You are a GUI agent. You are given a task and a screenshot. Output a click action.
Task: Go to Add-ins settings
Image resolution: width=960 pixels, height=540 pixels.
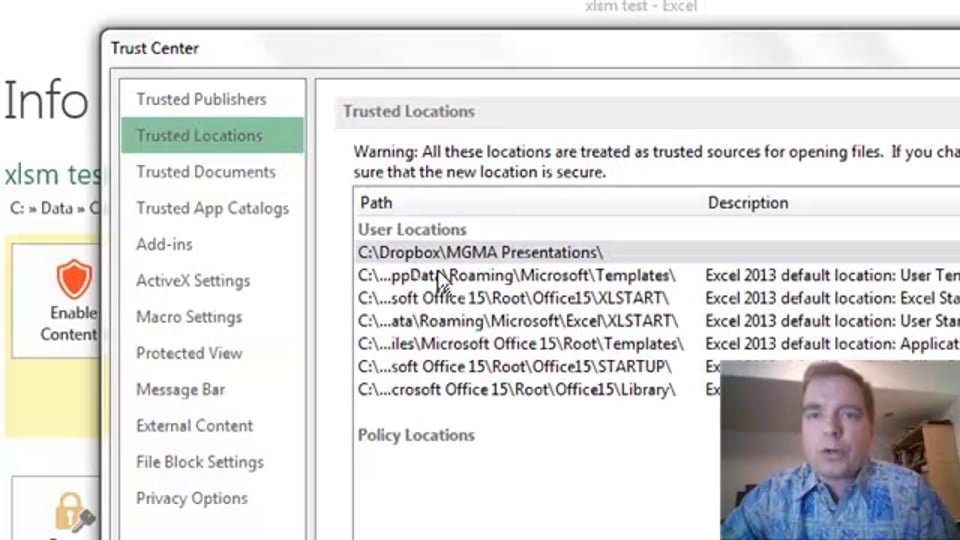click(x=164, y=244)
